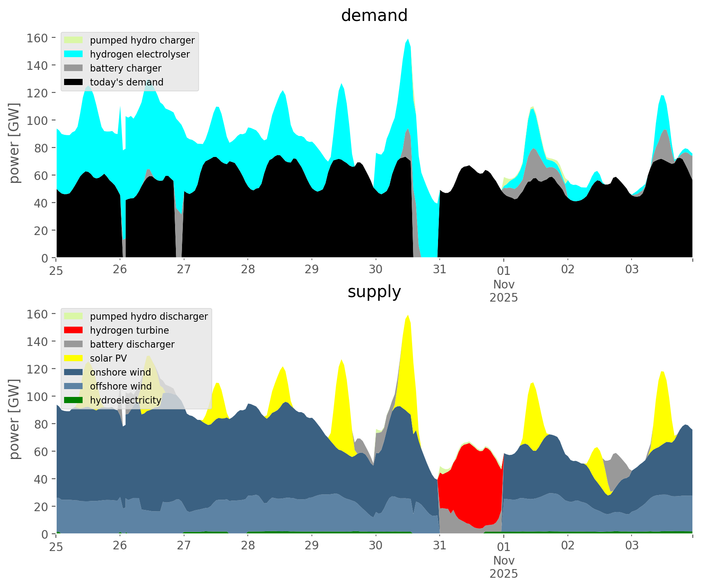
Task: Click the offshore wind legend swatch
Action: 73,386
